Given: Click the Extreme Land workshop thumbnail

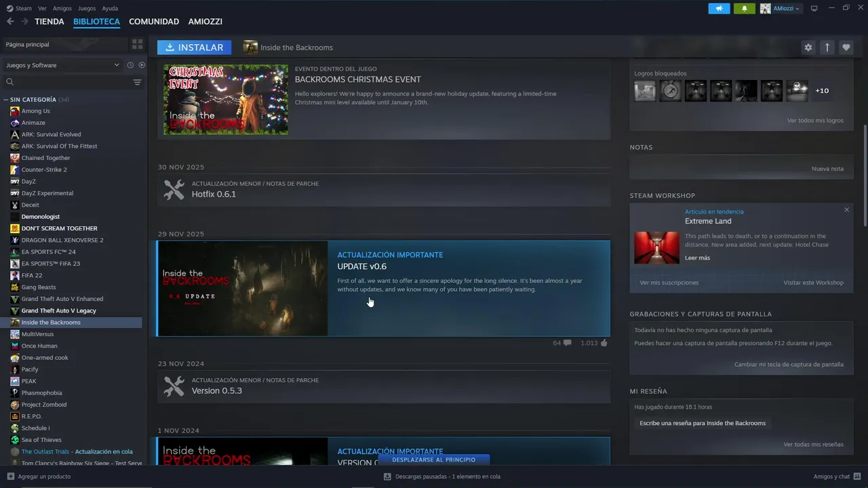Looking at the screenshot, I should click(656, 247).
